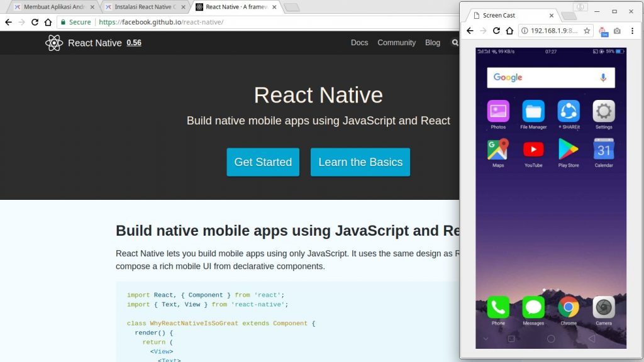This screenshot has height=362, width=644.
Task: Open the Docs navigation item
Action: tap(359, 43)
